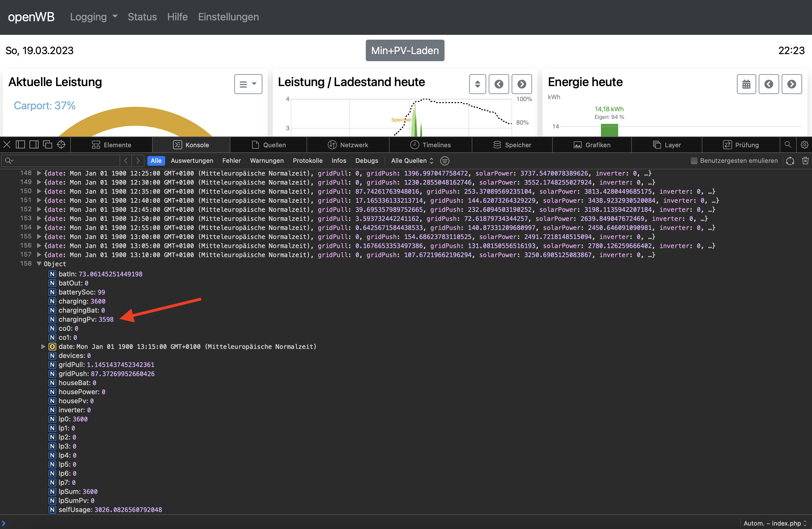Image resolution: width=812 pixels, height=529 pixels.
Task: Click the Min+PV-Laden mode button
Action: click(x=405, y=50)
